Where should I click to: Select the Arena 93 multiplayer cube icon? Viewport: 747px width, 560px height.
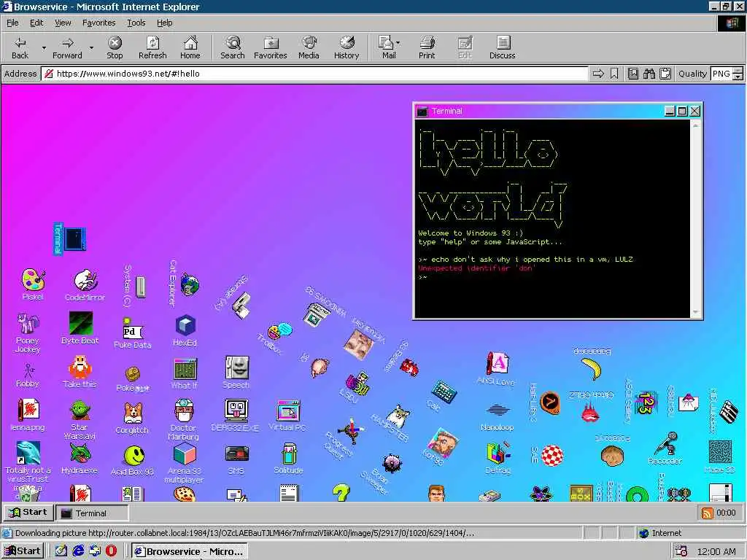click(184, 462)
